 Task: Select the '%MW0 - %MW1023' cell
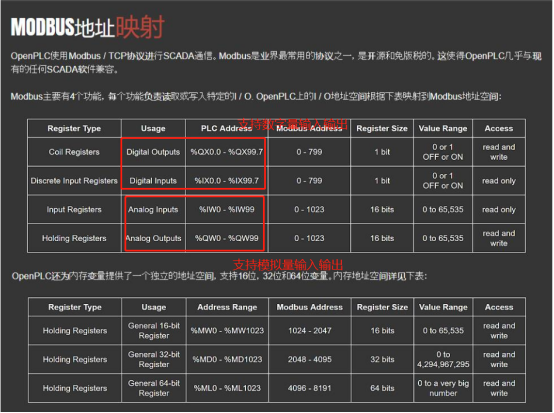tap(227, 331)
